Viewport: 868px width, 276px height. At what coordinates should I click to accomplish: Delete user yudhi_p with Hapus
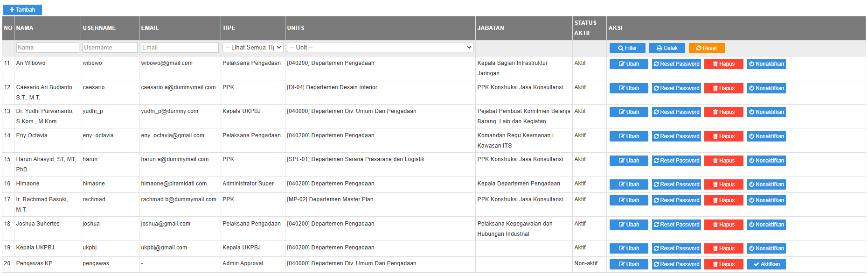723,112
